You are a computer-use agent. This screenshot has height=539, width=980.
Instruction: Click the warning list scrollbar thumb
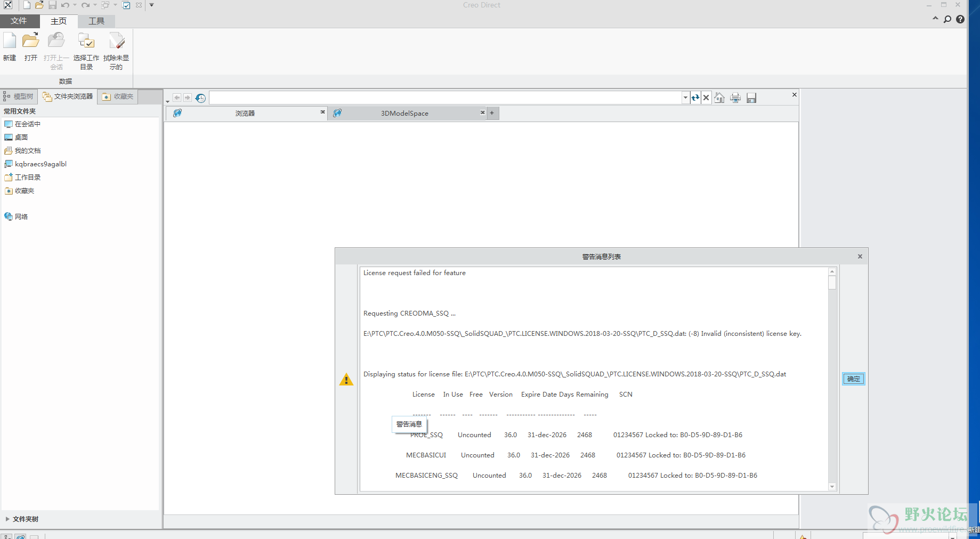click(x=832, y=283)
